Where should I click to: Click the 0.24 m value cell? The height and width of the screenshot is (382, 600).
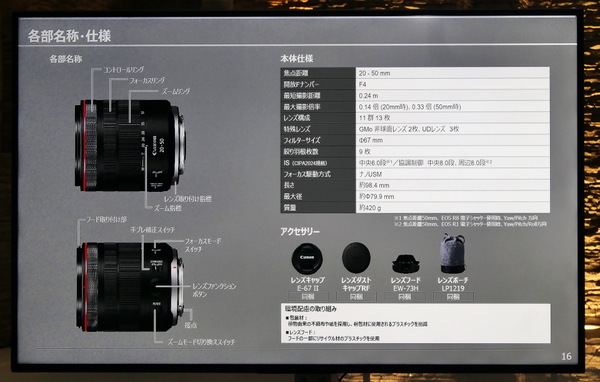point(453,95)
